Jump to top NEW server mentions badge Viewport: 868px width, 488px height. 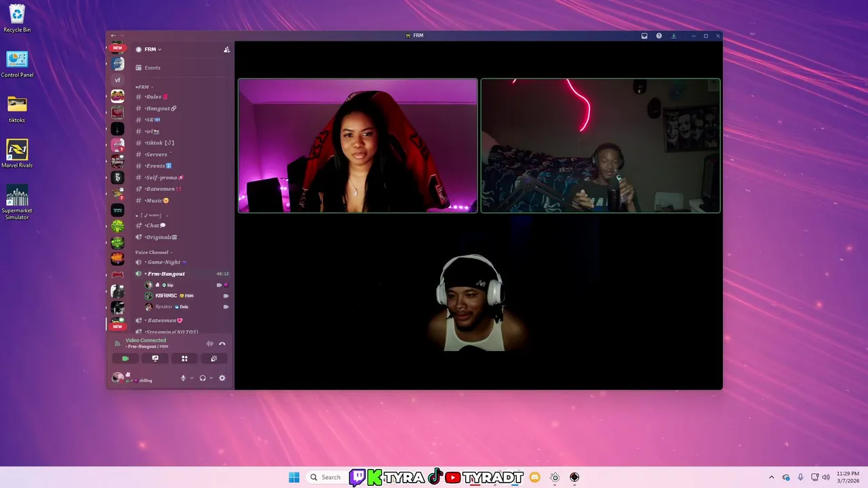click(x=117, y=48)
